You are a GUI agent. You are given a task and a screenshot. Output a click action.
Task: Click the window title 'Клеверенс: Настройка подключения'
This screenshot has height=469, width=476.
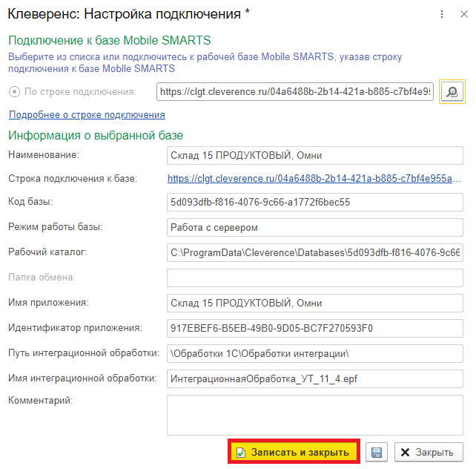[x=124, y=14]
